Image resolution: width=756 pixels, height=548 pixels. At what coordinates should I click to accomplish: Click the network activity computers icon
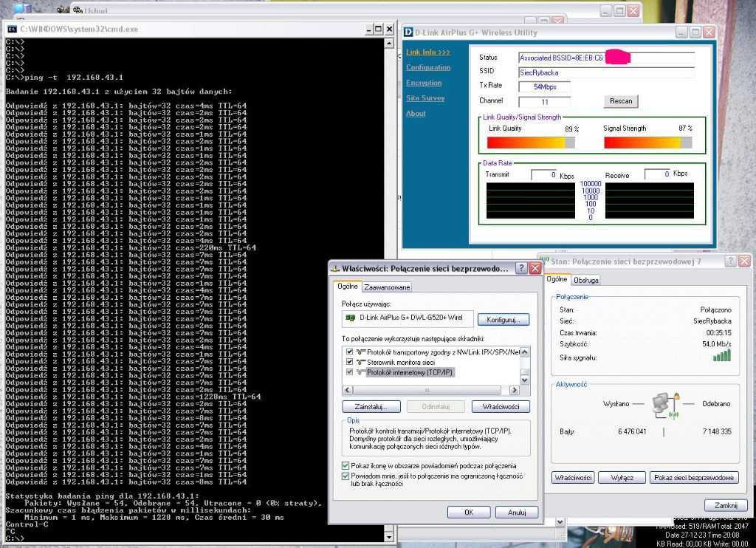666,404
